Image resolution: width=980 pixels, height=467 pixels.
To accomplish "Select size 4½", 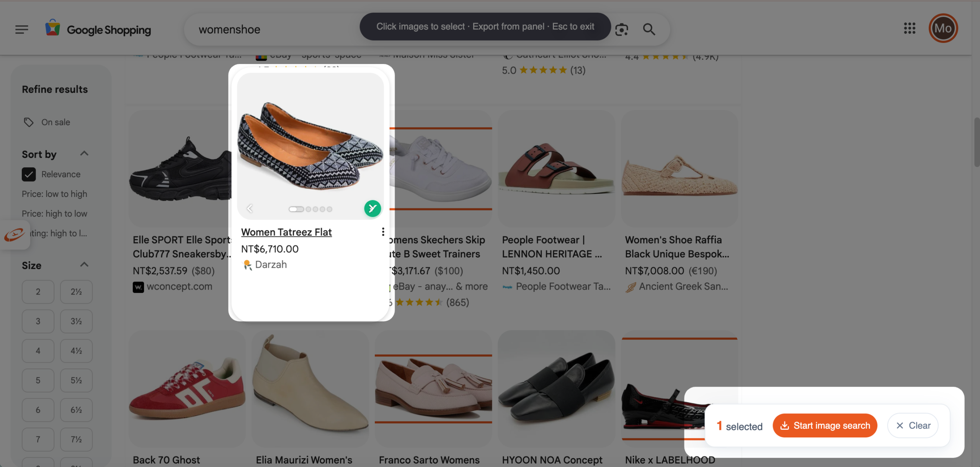I will coord(76,351).
